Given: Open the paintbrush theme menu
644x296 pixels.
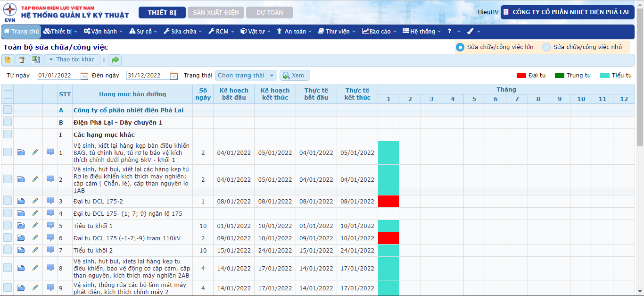Looking at the screenshot, I should [x=474, y=31].
